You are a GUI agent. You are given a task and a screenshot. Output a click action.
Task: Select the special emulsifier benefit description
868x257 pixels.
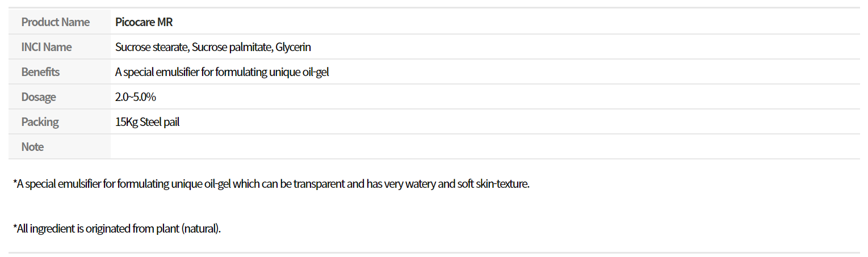point(222,72)
